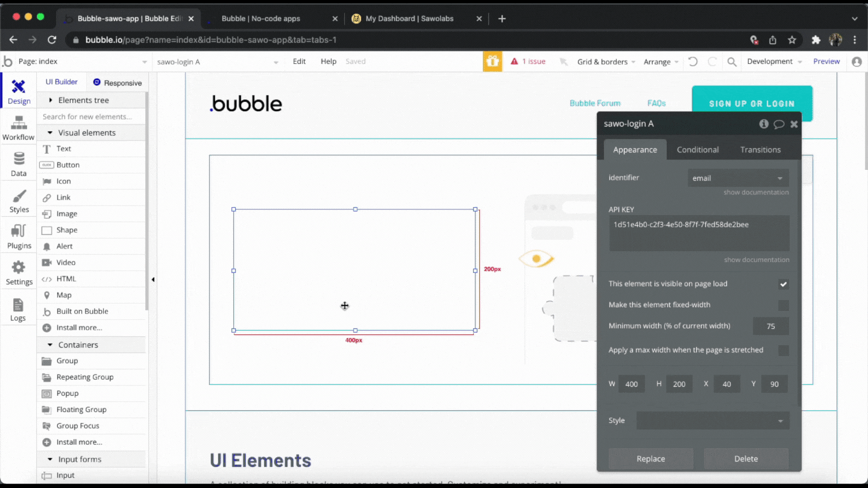Screen dimensions: 868x488
Task: Click the API KEY text field
Action: (x=699, y=233)
